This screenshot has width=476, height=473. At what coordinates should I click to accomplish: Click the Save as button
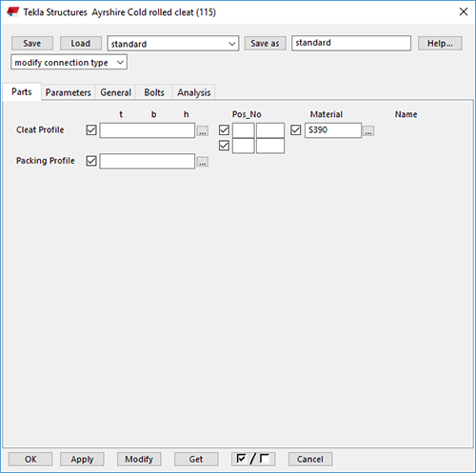point(265,43)
